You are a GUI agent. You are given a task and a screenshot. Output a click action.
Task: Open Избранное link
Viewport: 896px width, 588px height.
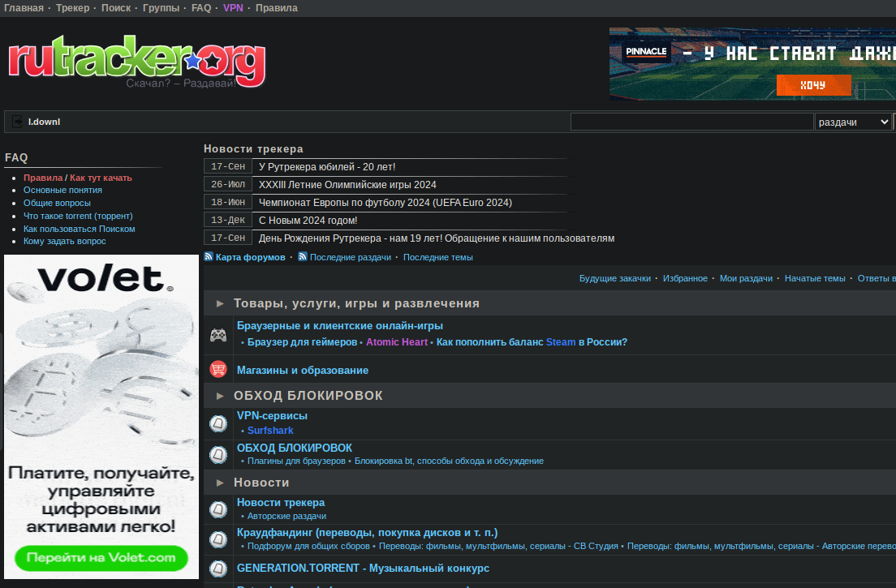pos(685,278)
